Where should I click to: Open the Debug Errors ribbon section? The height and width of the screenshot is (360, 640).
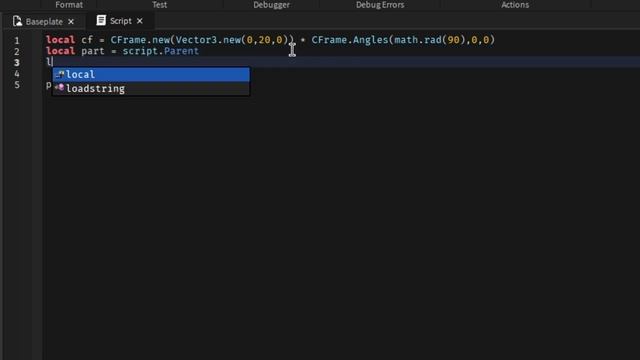(x=380, y=5)
